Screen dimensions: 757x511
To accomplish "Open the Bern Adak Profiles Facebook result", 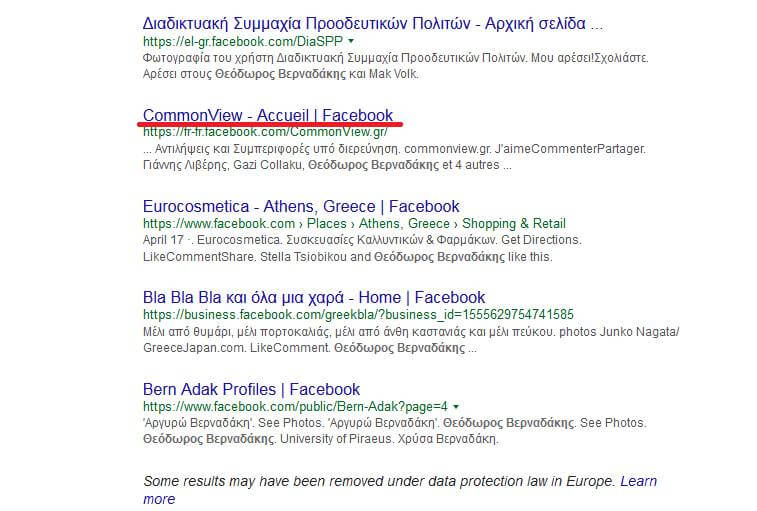I will click(251, 389).
